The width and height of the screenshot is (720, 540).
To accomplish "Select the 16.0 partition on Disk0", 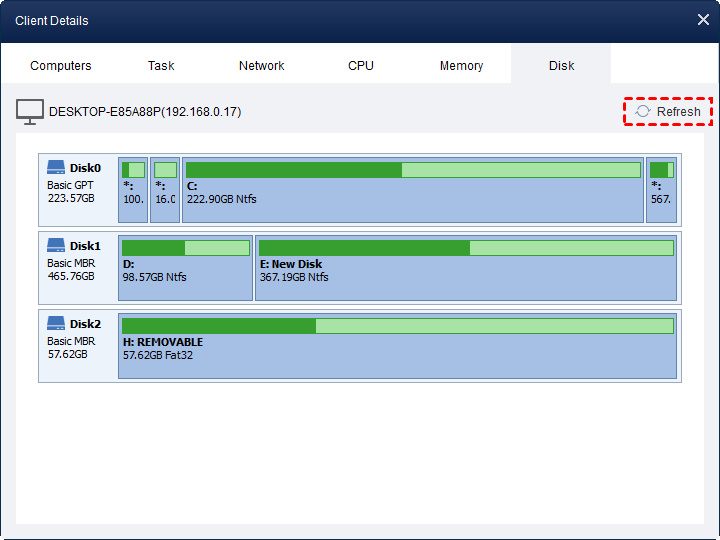I will point(165,190).
